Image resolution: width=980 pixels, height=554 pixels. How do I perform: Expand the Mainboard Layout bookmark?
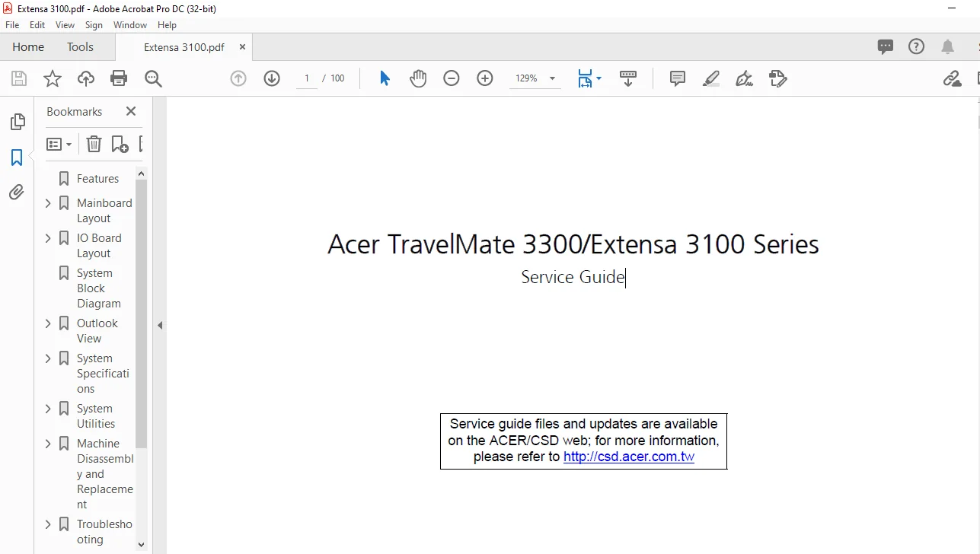click(x=48, y=203)
